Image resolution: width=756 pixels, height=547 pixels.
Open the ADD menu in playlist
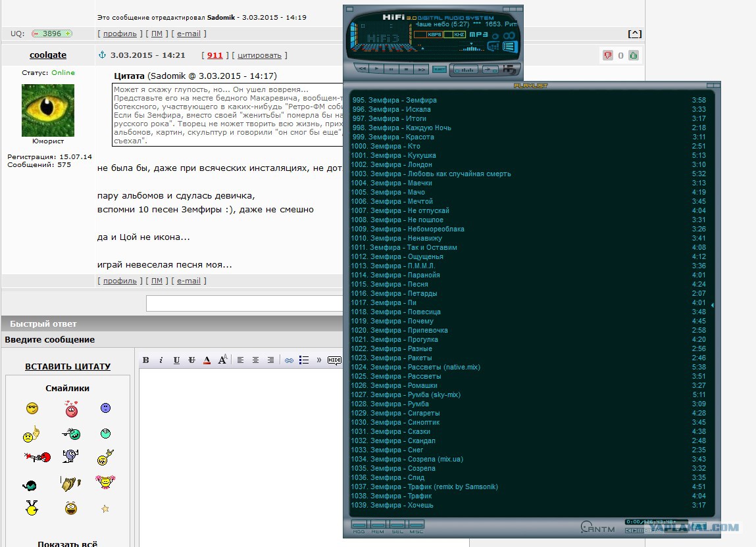pos(359,526)
